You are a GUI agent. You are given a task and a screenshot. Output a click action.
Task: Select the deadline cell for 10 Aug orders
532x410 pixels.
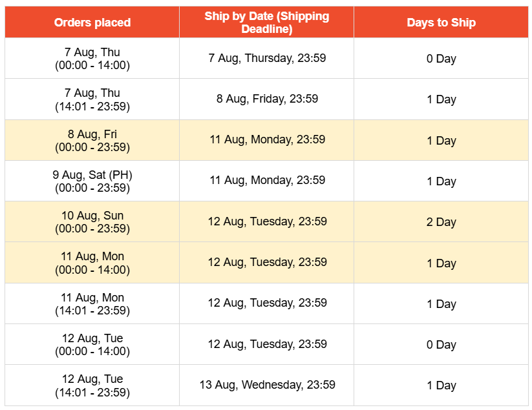tap(267, 222)
